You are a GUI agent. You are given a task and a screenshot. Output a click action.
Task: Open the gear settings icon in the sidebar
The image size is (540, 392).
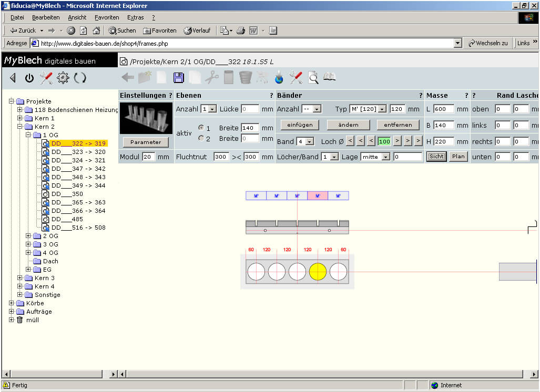pos(63,78)
